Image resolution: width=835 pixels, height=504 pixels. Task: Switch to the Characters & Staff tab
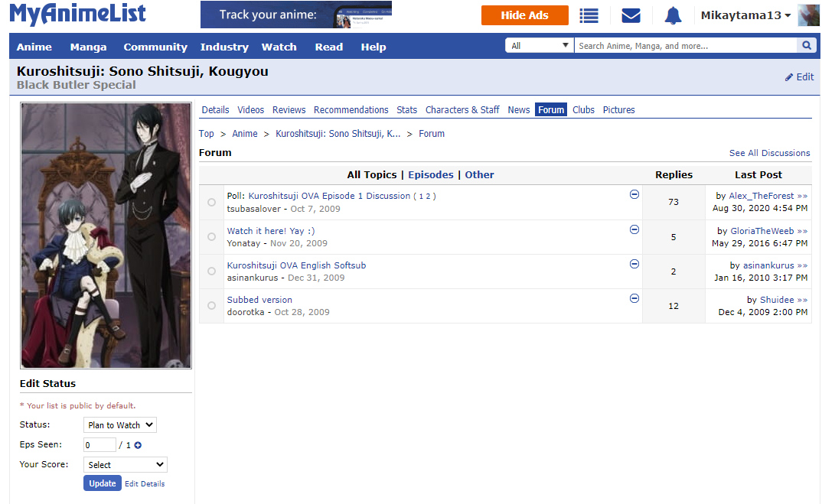click(462, 110)
